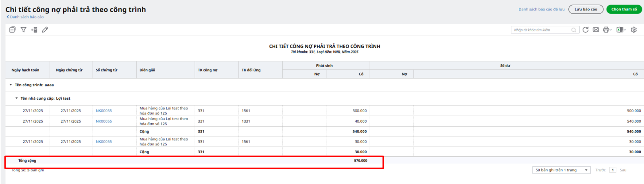The width and height of the screenshot is (644, 184).
Task: Refresh the report data
Action: 586,30
